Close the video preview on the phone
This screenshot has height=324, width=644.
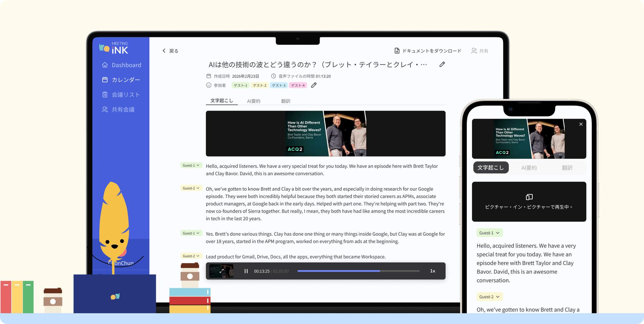581,124
